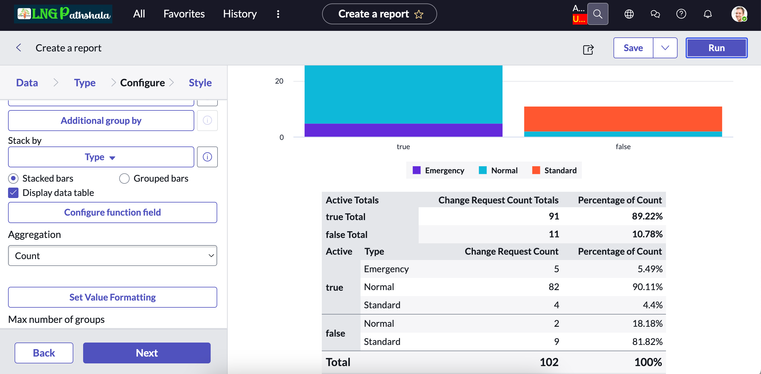The width and height of the screenshot is (761, 374).
Task: Click the Emergency legend color swatch
Action: tap(416, 170)
